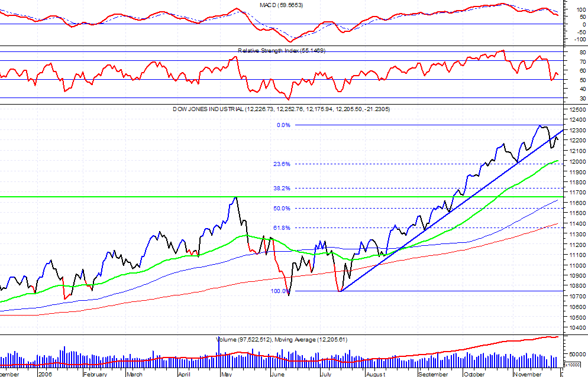
Task: Click the 100 value on MACD axis
Action: click(581, 9)
